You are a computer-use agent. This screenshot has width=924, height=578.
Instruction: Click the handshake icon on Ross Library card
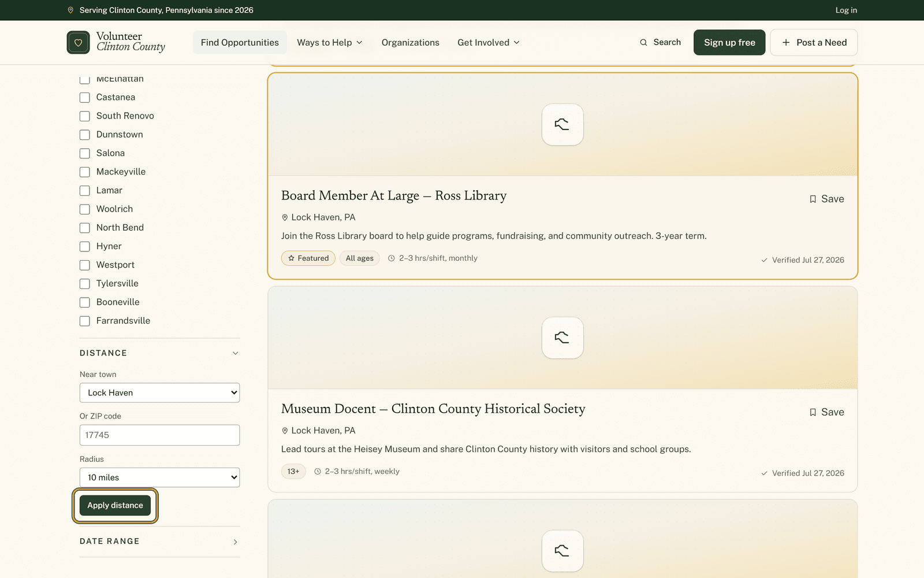[562, 124]
